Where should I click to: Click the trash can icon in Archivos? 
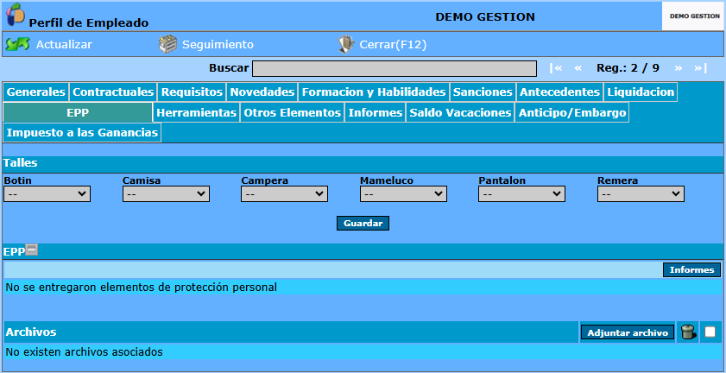[x=688, y=332]
